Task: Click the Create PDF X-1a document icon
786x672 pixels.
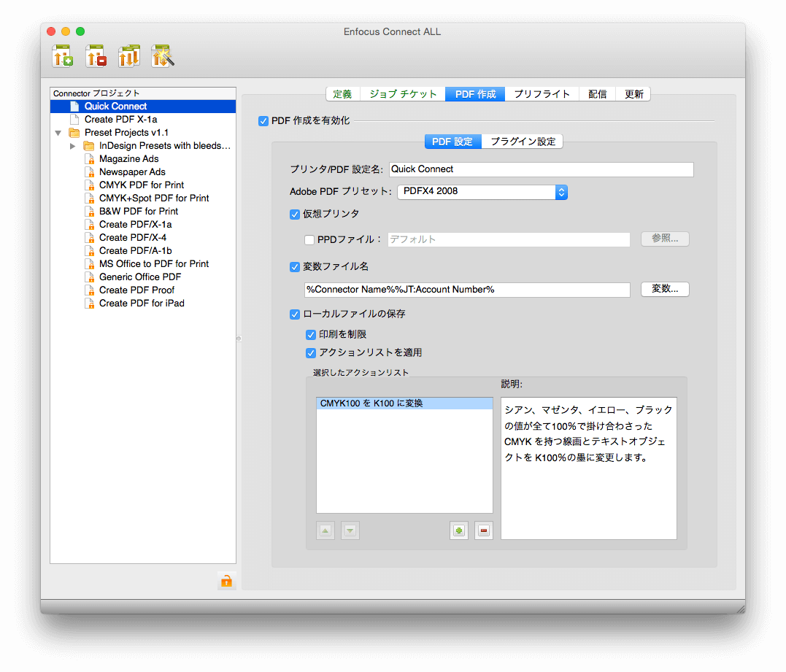Action: pyautogui.click(x=74, y=119)
